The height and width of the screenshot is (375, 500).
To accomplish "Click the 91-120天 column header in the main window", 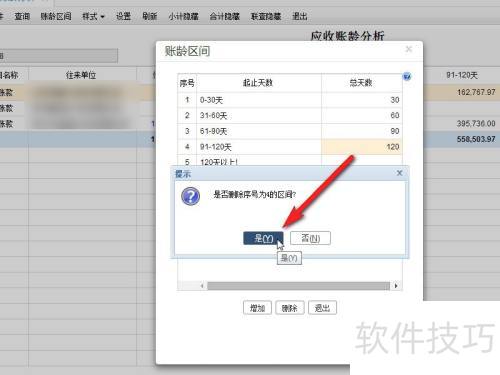I will 462,75.
